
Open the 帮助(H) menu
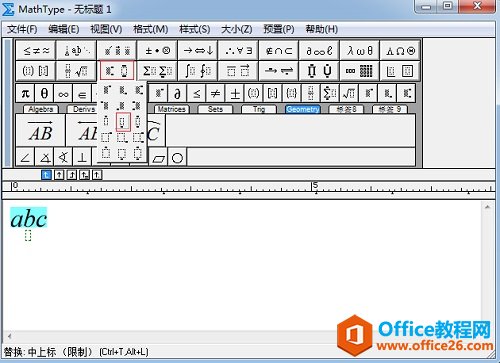322,29
